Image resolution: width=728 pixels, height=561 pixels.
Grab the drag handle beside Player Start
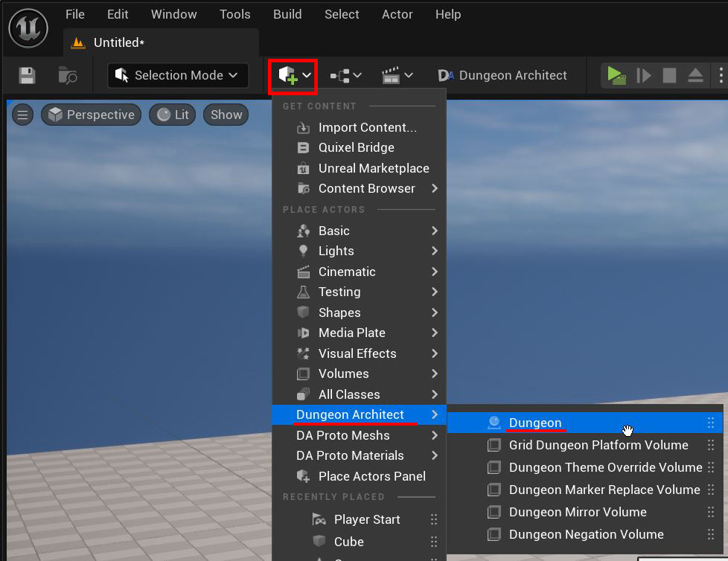click(x=434, y=519)
